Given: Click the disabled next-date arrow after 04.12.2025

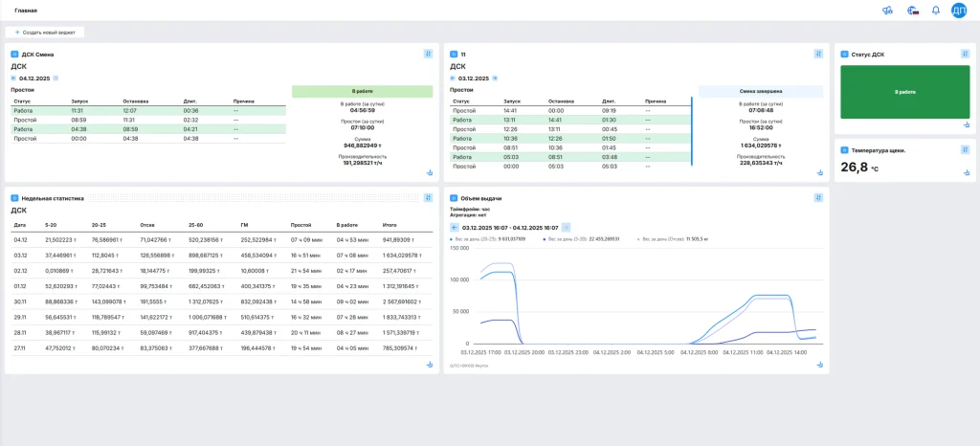Looking at the screenshot, I should [56, 78].
